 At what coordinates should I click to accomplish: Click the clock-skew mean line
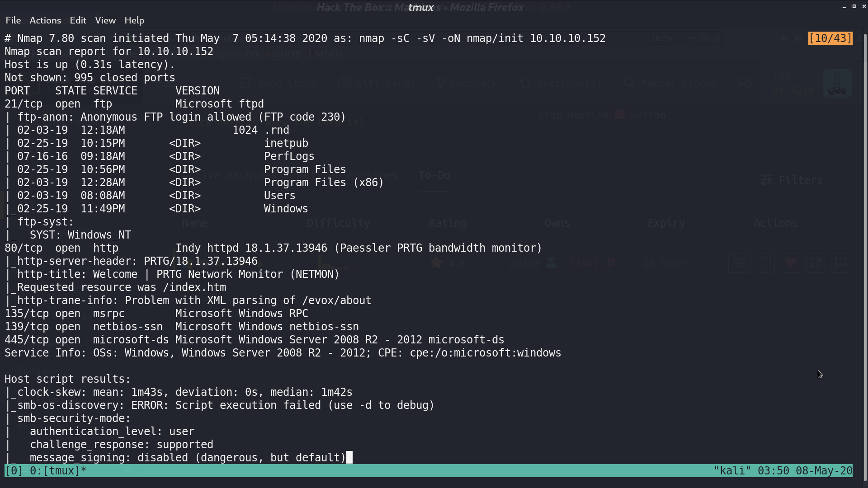179,392
